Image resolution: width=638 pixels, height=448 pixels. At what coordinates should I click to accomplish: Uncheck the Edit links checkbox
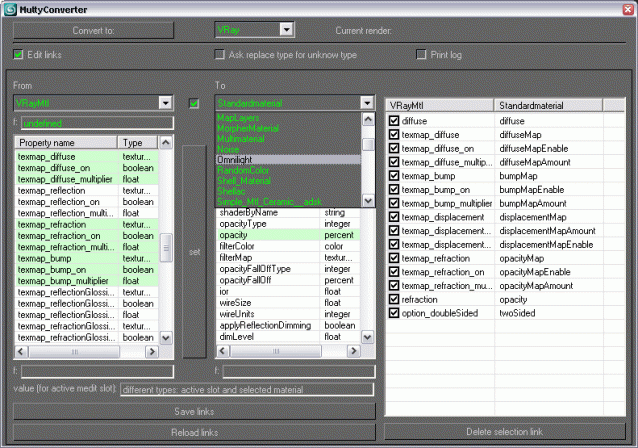pyautogui.click(x=18, y=55)
